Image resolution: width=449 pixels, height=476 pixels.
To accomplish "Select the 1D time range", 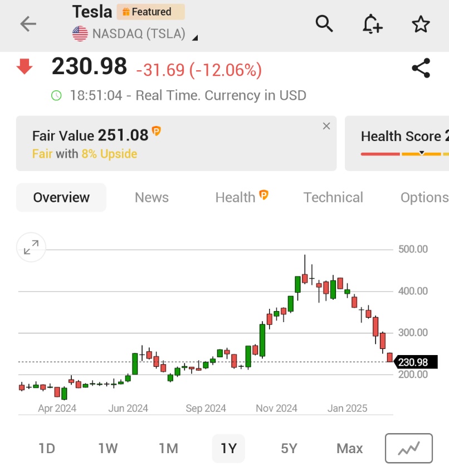I will tap(47, 448).
